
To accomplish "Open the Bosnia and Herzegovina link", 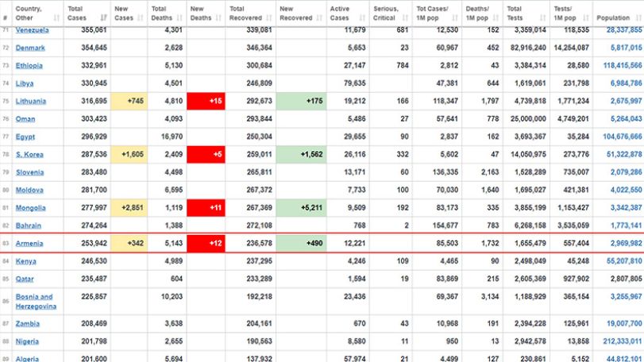I will pyautogui.click(x=36, y=301).
